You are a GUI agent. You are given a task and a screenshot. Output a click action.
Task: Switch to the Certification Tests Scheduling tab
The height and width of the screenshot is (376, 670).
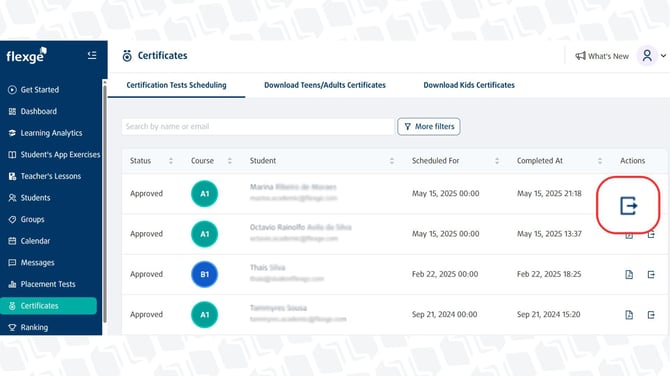point(176,85)
